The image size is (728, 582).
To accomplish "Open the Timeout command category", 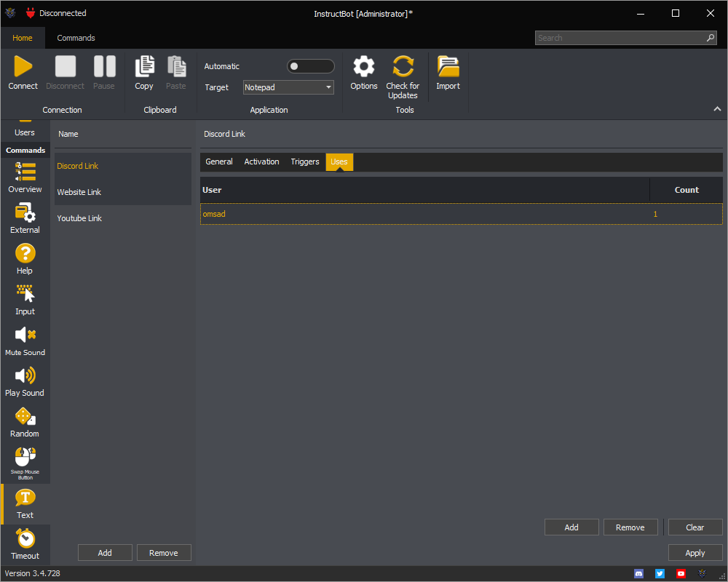I will pyautogui.click(x=25, y=544).
